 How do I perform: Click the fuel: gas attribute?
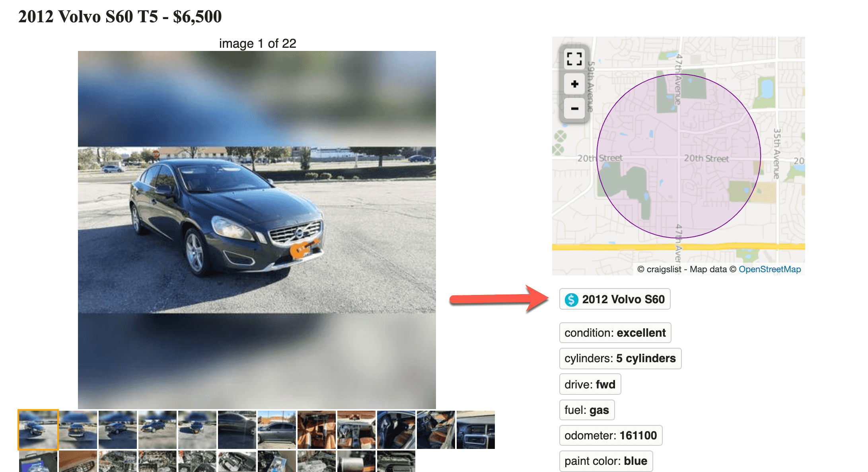tap(587, 410)
